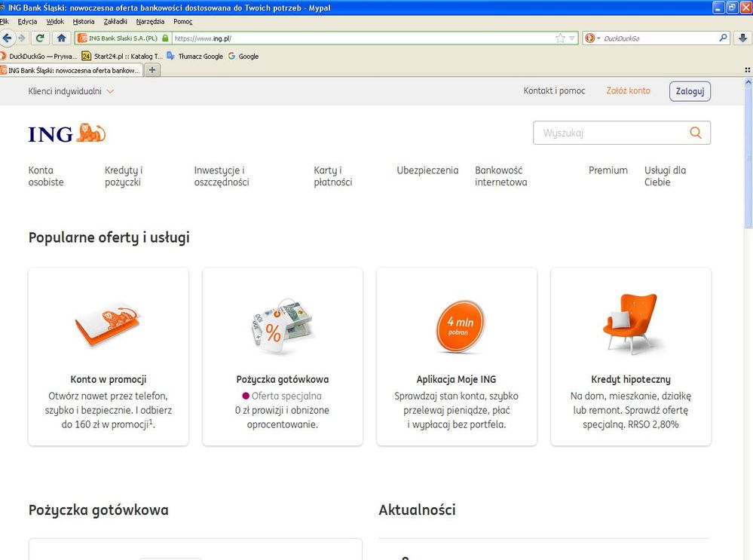Screen dimensions: 753x560
Task: Open the Konta osobiste navigation item
Action: pyautogui.click(x=46, y=176)
